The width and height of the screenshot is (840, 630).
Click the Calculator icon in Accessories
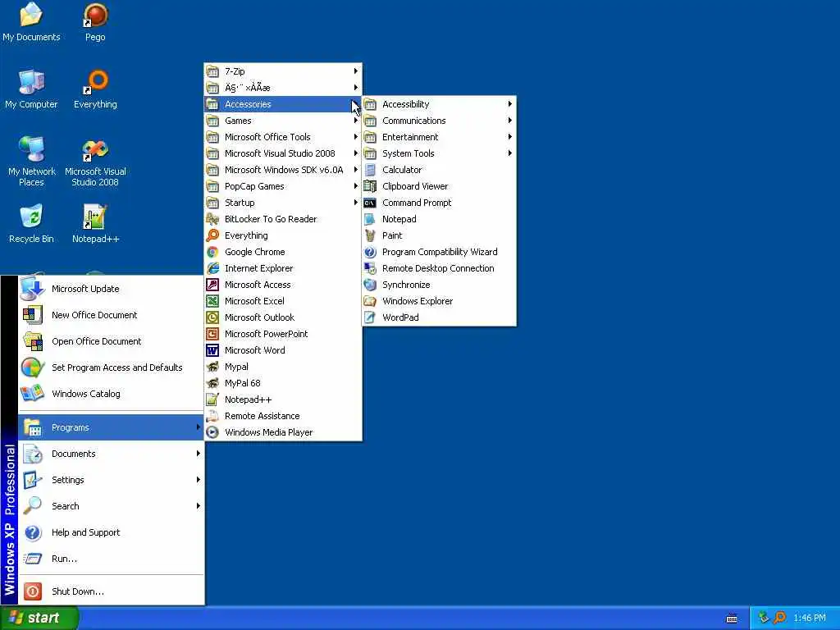(370, 170)
